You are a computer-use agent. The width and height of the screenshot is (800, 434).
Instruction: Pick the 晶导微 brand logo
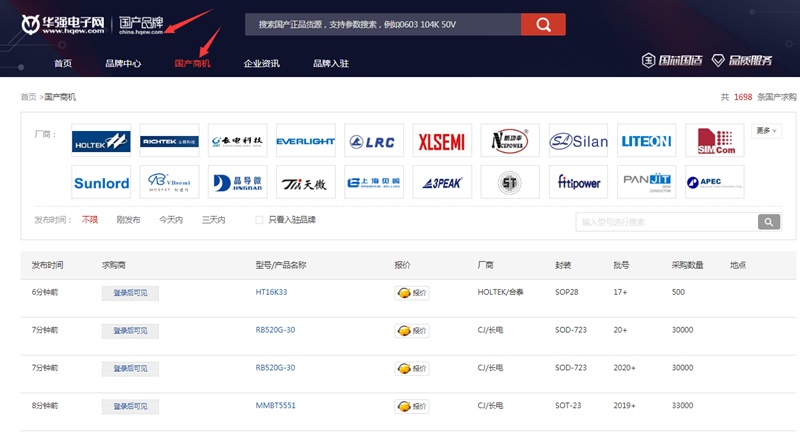[238, 182]
